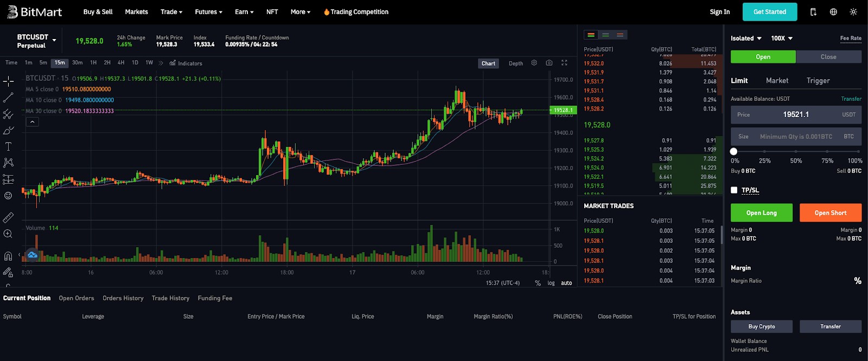Open the Orders History tab
The height and width of the screenshot is (361, 868).
click(x=123, y=298)
